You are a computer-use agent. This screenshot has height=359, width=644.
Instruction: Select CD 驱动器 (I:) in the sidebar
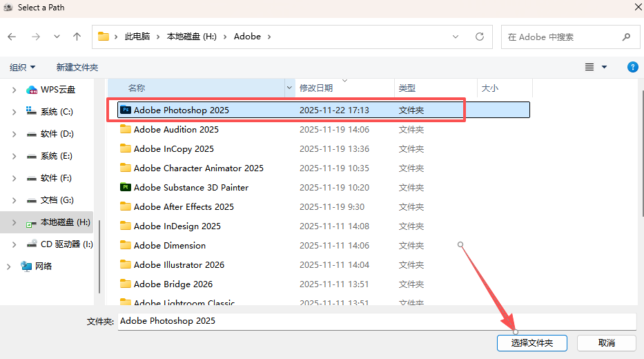coord(59,244)
